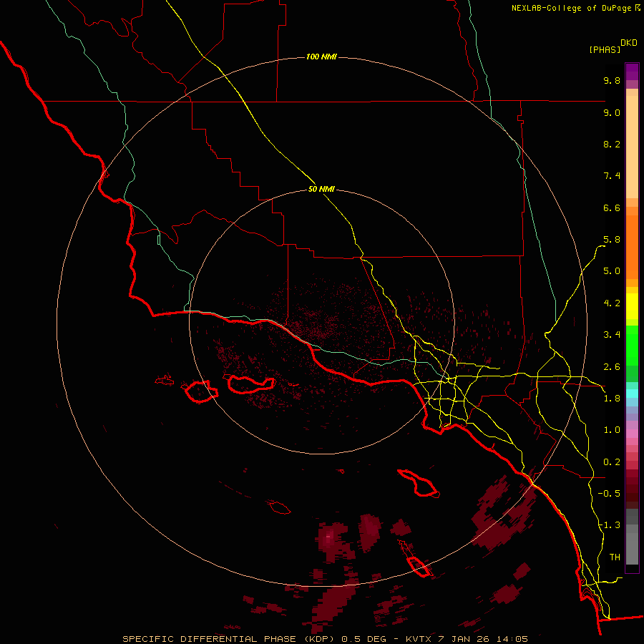Click the 9.0 value on the color scale
Screen dimensions: 644x644
[612, 112]
